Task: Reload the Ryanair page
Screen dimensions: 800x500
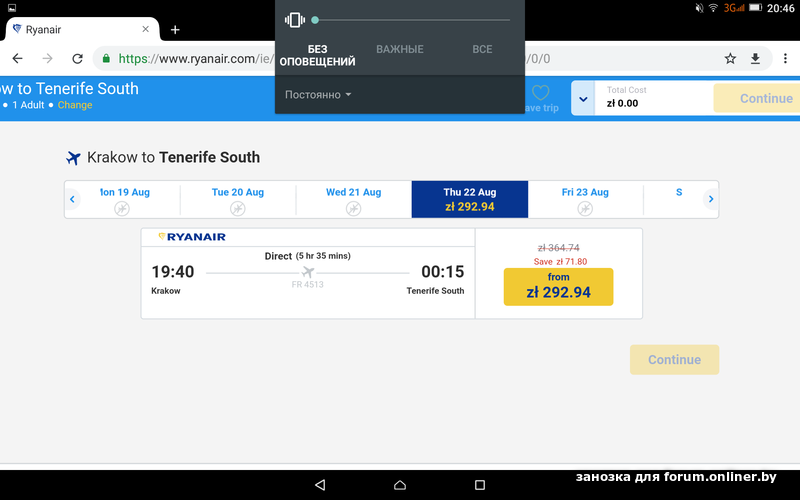Action: 78,59
